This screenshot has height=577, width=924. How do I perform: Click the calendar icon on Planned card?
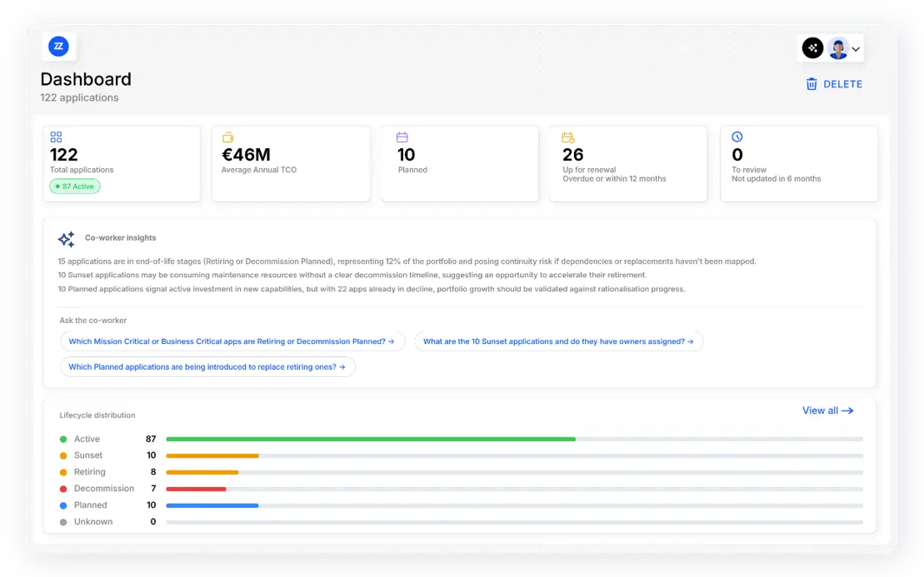[402, 137]
